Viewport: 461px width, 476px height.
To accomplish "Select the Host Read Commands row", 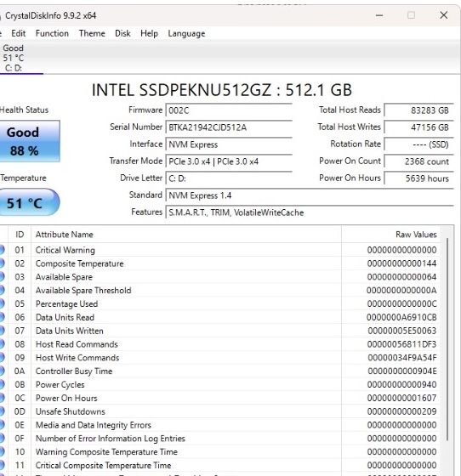I will point(220,344).
